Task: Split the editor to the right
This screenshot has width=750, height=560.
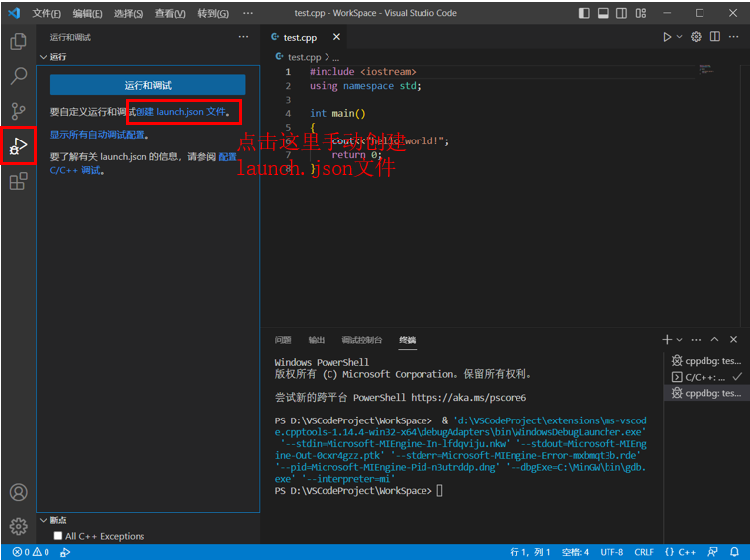Action: (715, 37)
